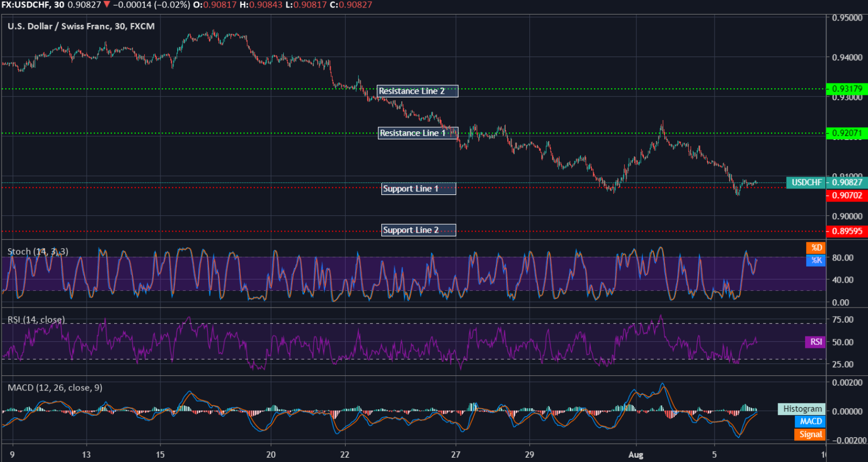Click 80.00 on the stochastic scale
Image resolution: width=868 pixels, height=462 pixels.
coord(843,257)
